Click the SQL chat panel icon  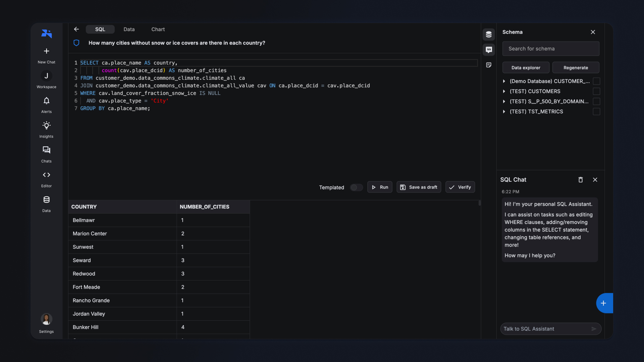pos(489,50)
